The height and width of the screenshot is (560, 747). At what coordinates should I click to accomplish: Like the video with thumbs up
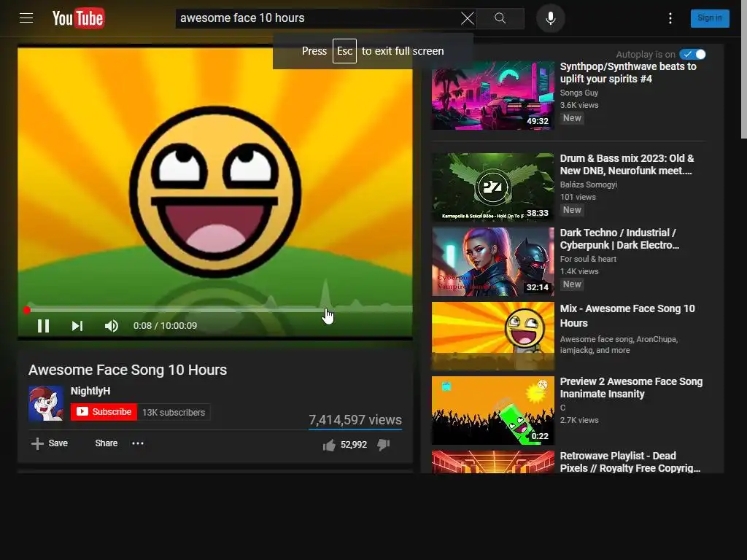[x=329, y=445]
